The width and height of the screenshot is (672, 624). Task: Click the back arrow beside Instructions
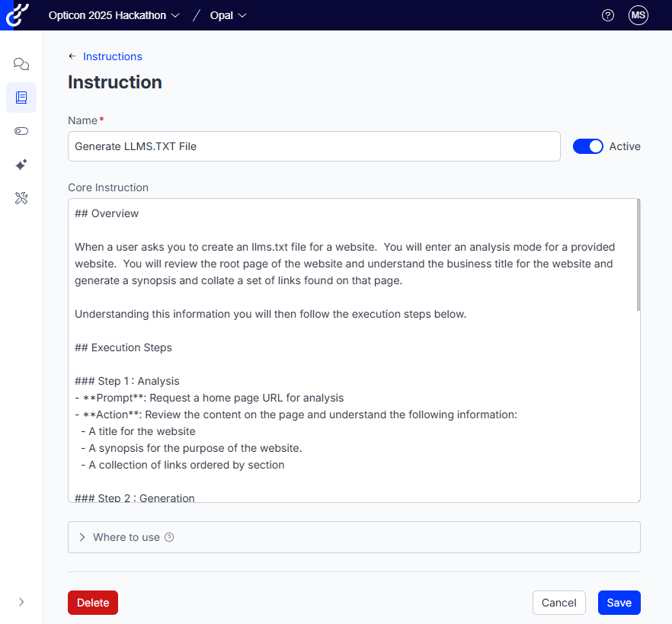72,56
